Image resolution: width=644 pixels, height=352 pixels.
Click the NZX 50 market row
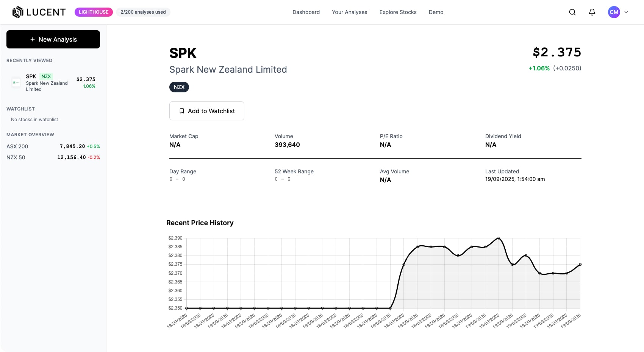click(x=53, y=157)
